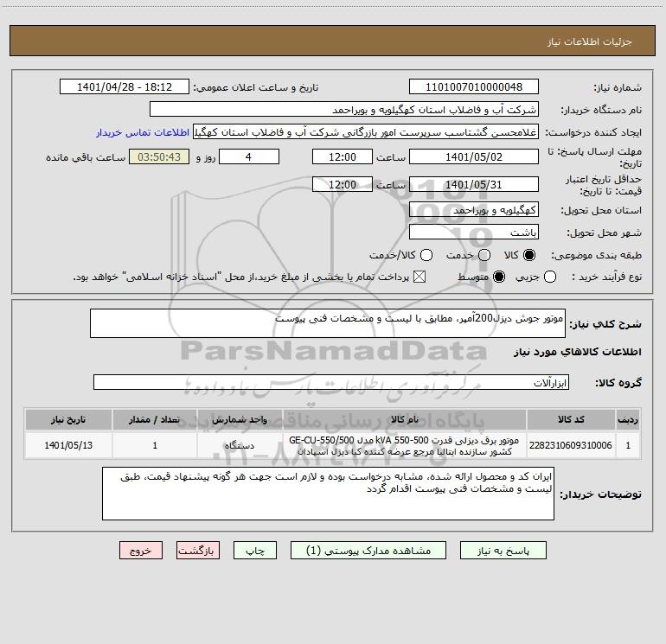Click the چاپ print button
This screenshot has height=644, width=666.
pyautogui.click(x=255, y=550)
